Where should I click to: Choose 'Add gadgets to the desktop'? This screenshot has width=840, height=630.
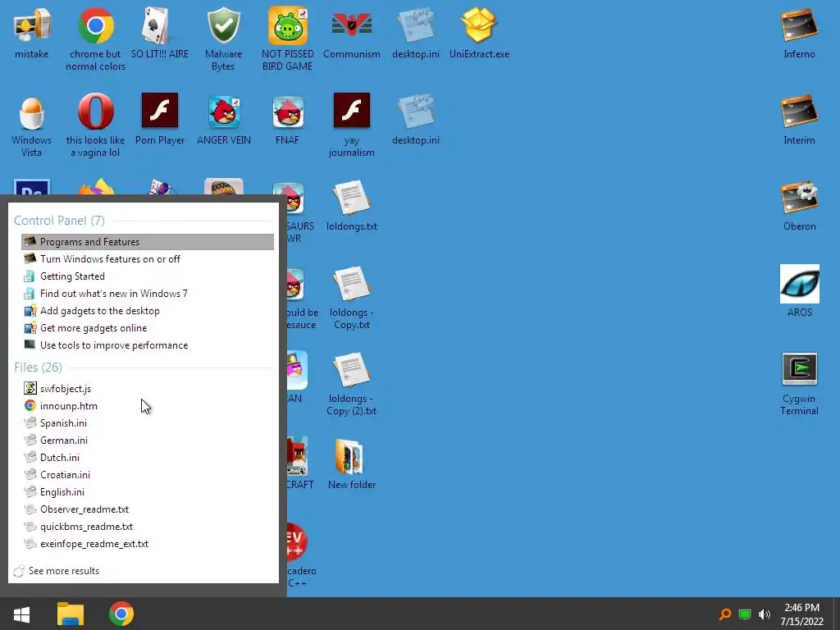click(x=148, y=310)
